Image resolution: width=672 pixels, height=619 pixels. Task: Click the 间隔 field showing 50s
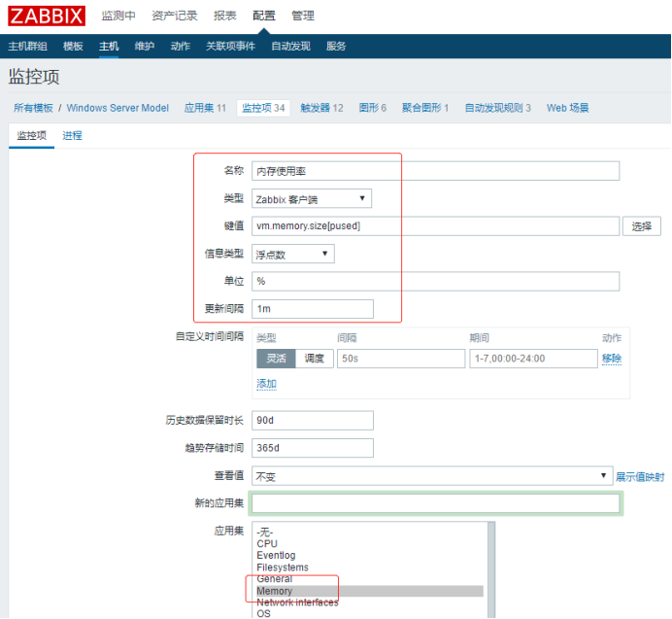coord(401,359)
